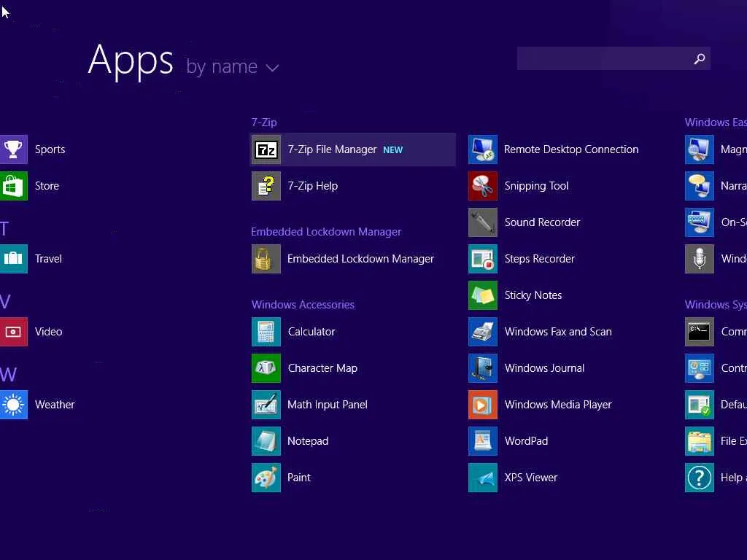Screen dimensions: 747x560
Task: Click the Windows System group header
Action: tap(716, 305)
